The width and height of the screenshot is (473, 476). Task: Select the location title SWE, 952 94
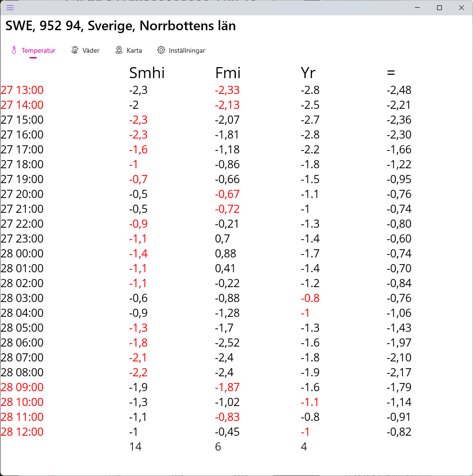(120, 26)
